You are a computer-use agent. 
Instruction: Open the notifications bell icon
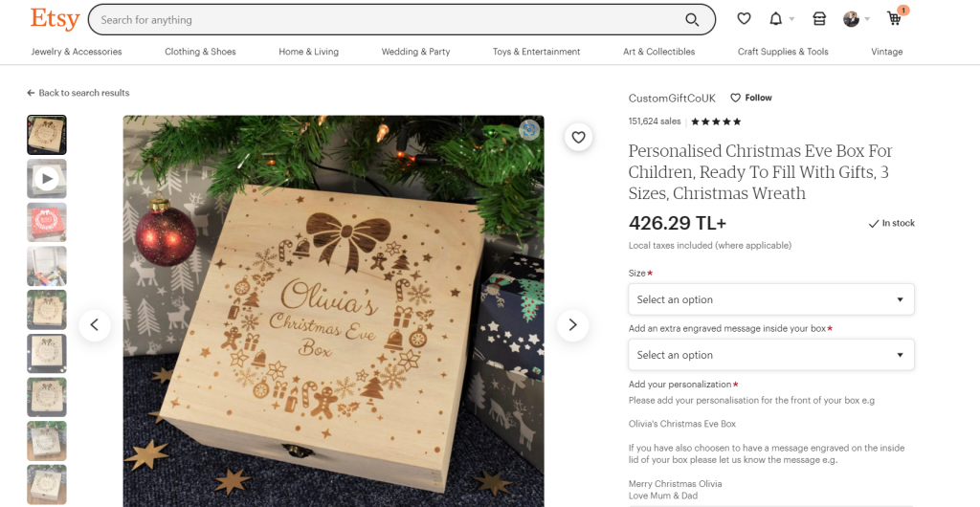pyautogui.click(x=775, y=19)
